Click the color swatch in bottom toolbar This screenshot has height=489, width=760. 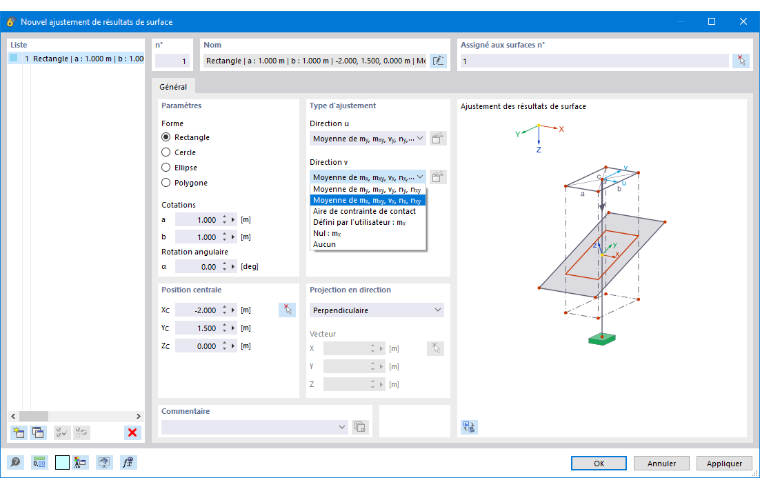[x=62, y=462]
